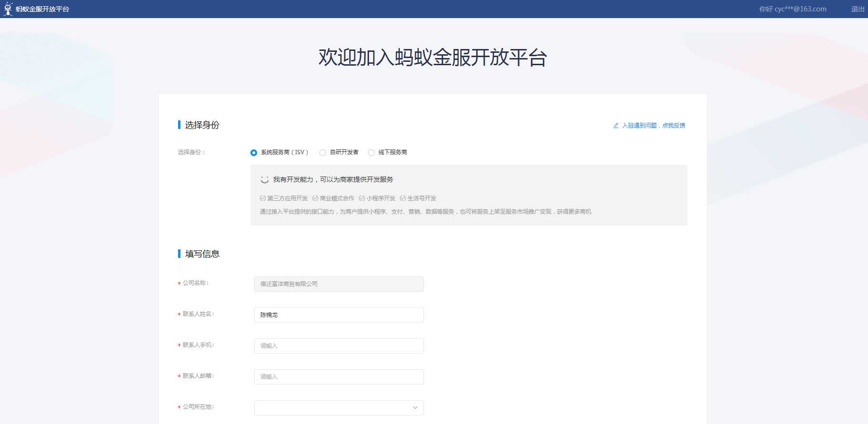Click the pencil feedback icon
The width and height of the screenshot is (868, 424).
click(616, 126)
